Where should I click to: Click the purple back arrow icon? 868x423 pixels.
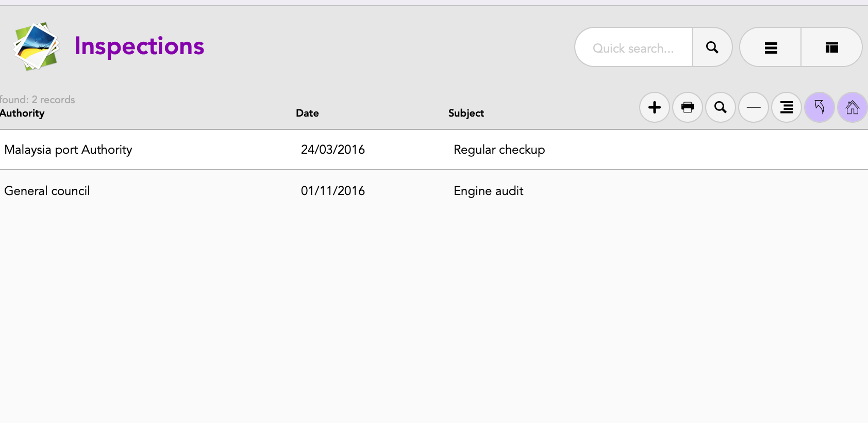820,107
